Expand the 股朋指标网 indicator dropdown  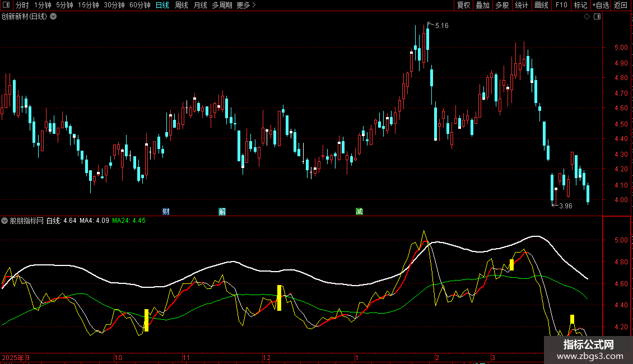4,221
